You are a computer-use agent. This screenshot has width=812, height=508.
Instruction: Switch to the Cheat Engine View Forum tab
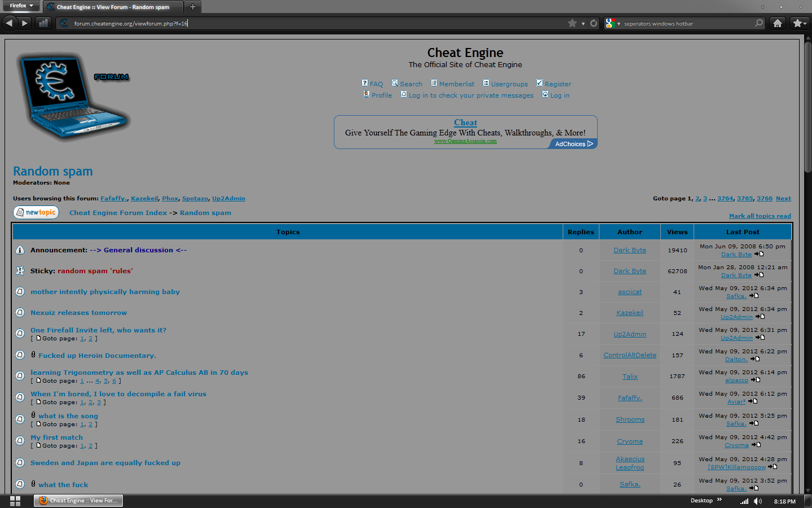113,7
